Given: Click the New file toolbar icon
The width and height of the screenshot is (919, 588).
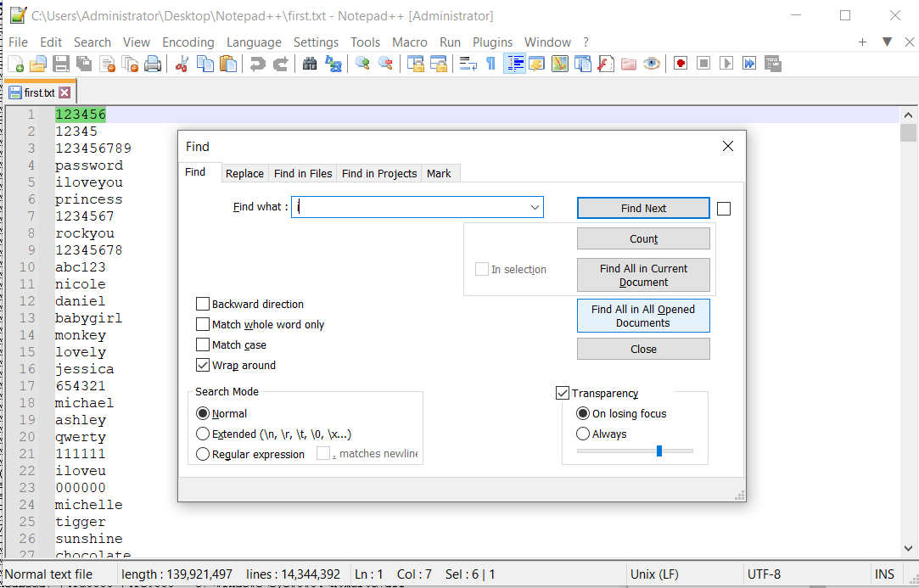Looking at the screenshot, I should (x=16, y=64).
